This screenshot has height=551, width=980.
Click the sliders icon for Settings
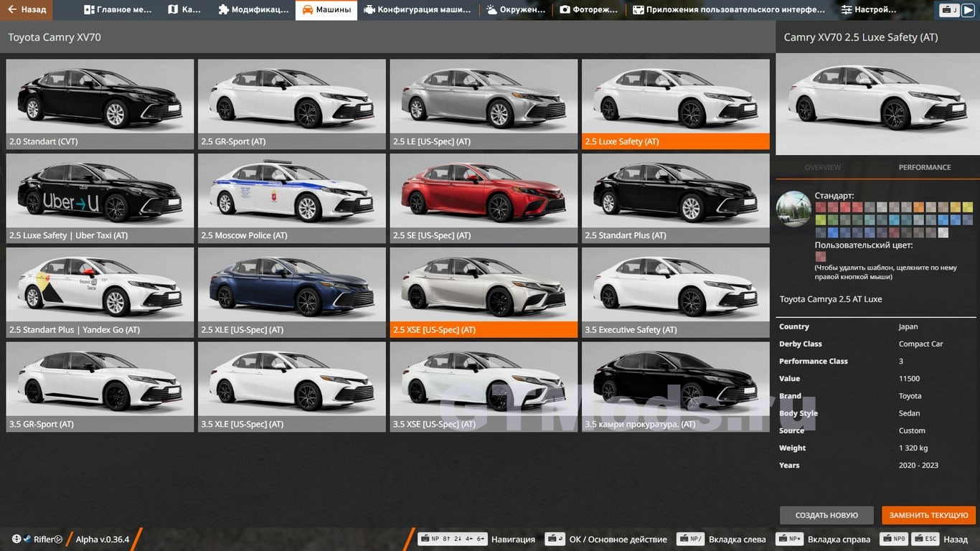[x=847, y=10]
